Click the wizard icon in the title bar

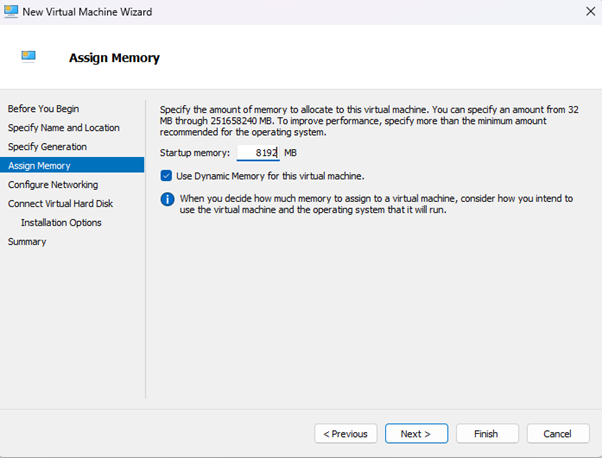tap(13, 10)
